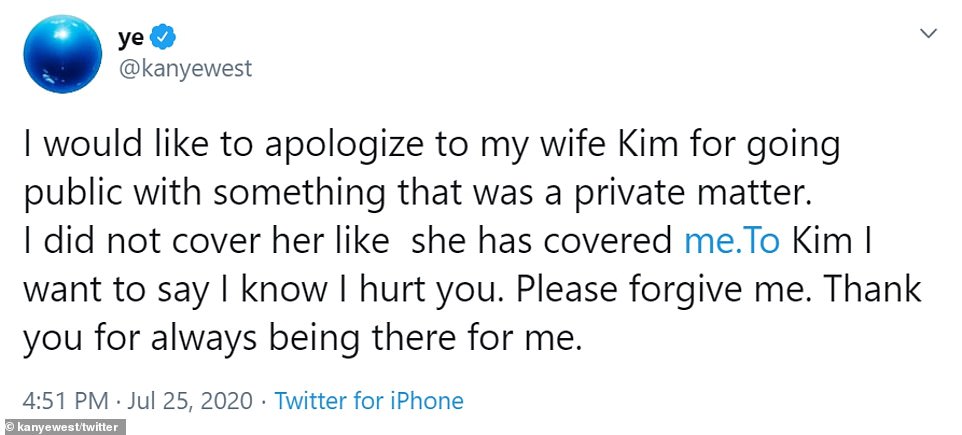Expand the tweet options chevron menu
Viewport: 962px width, 435px height.
[x=927, y=36]
